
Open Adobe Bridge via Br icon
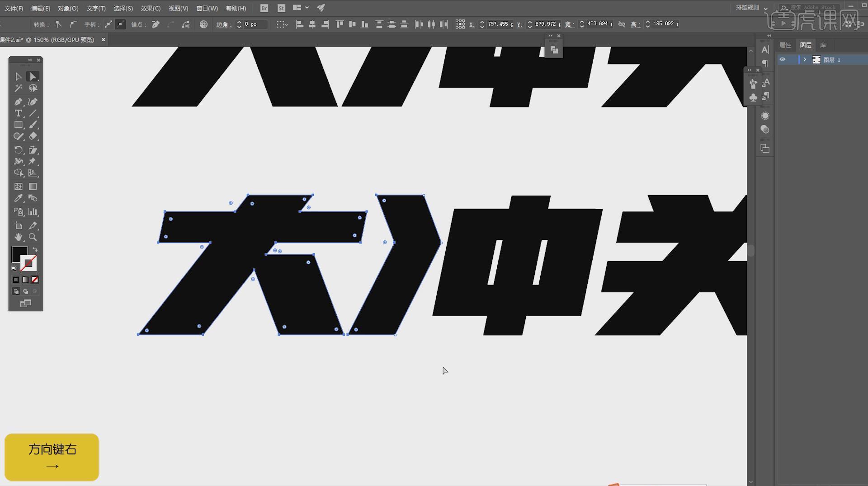pyautogui.click(x=264, y=8)
